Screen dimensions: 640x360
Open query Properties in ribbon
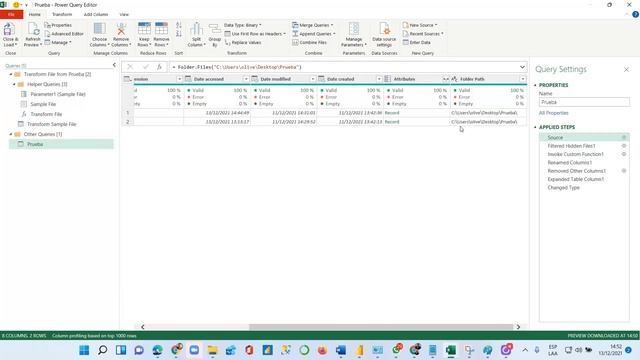tap(58, 25)
